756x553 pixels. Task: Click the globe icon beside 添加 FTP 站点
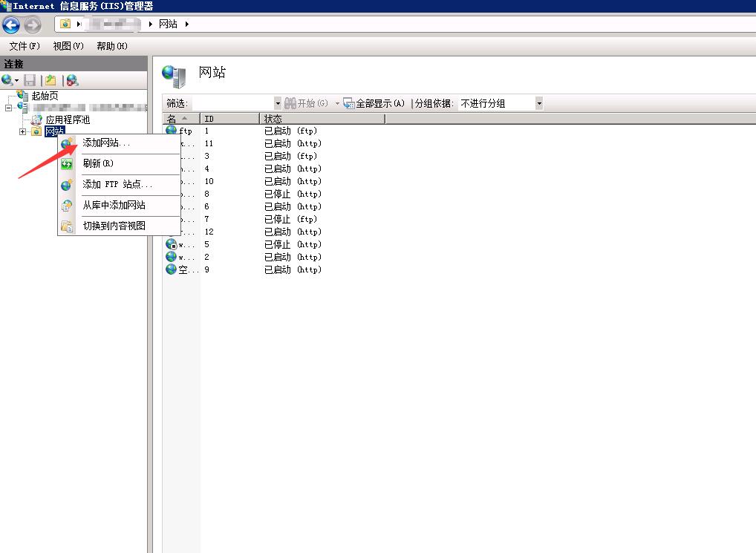[x=67, y=185]
